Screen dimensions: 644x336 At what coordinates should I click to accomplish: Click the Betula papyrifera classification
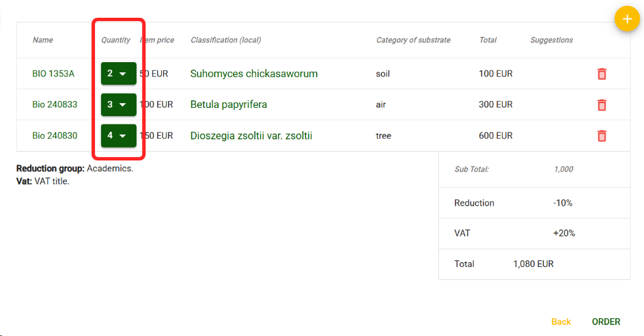tap(228, 105)
